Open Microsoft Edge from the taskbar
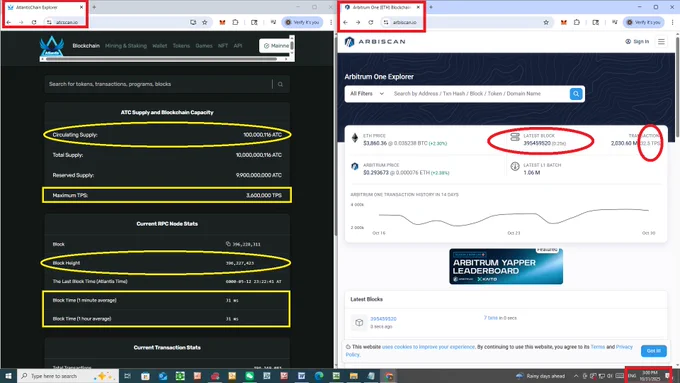 [319, 376]
